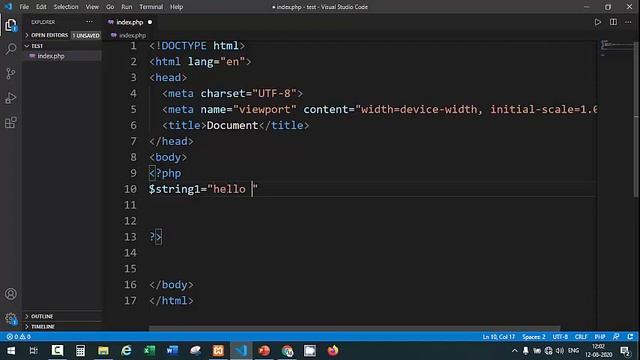Open the Help menu

(x=176, y=7)
